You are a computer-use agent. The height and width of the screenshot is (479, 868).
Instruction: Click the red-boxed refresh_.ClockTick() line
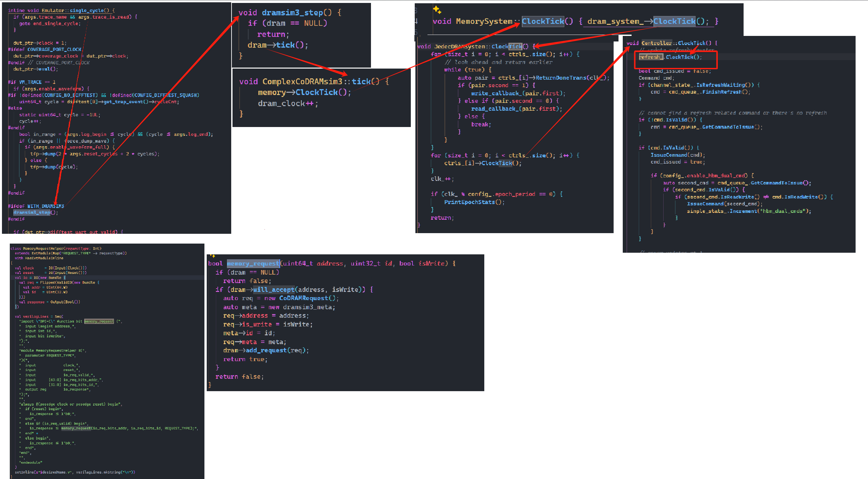[x=670, y=57]
